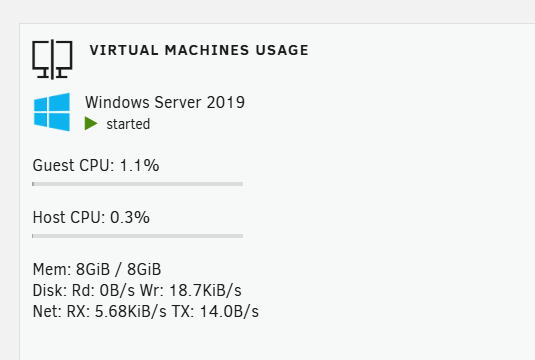
Task: Select the Virtual Machines Usage heading
Action: pyautogui.click(x=199, y=51)
